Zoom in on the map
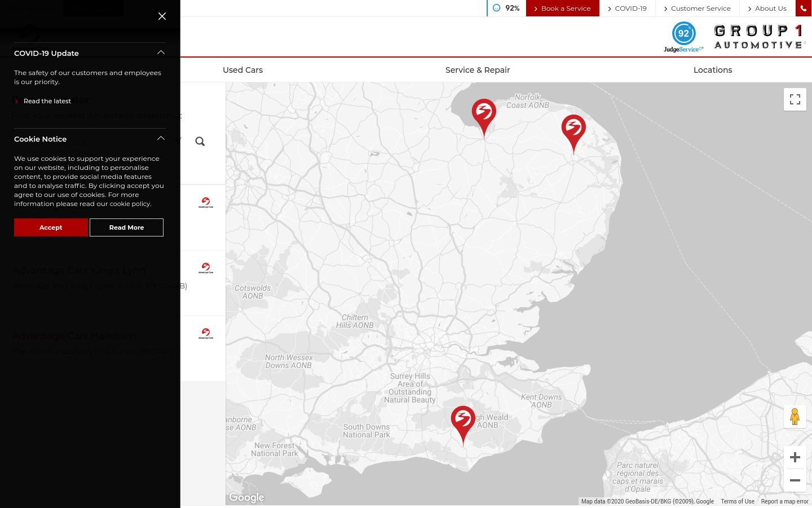This screenshot has height=508, width=812. (795, 457)
